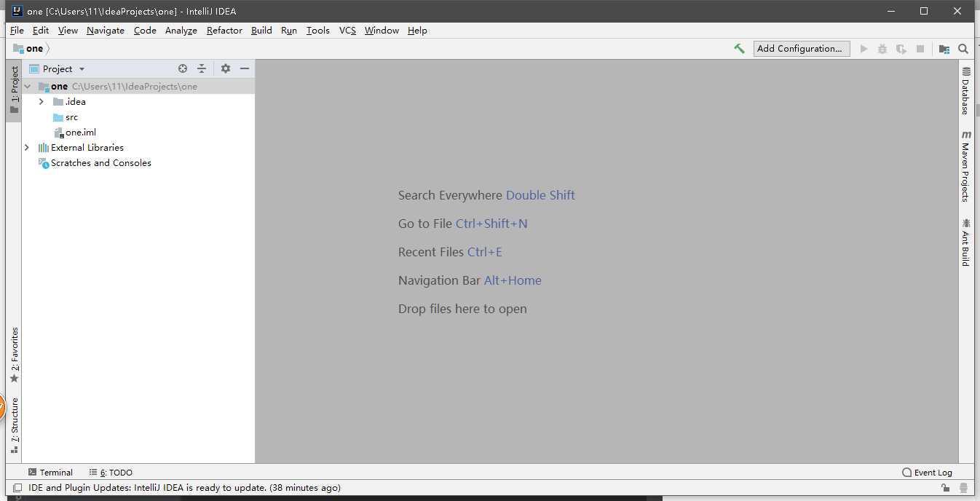Open the Refactor menu
This screenshot has height=501, width=980.
click(x=224, y=31)
